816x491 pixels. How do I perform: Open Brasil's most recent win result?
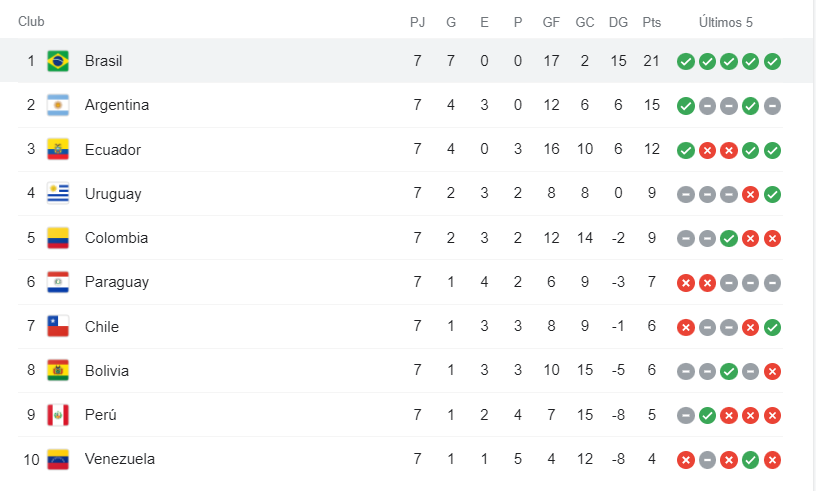(x=772, y=61)
